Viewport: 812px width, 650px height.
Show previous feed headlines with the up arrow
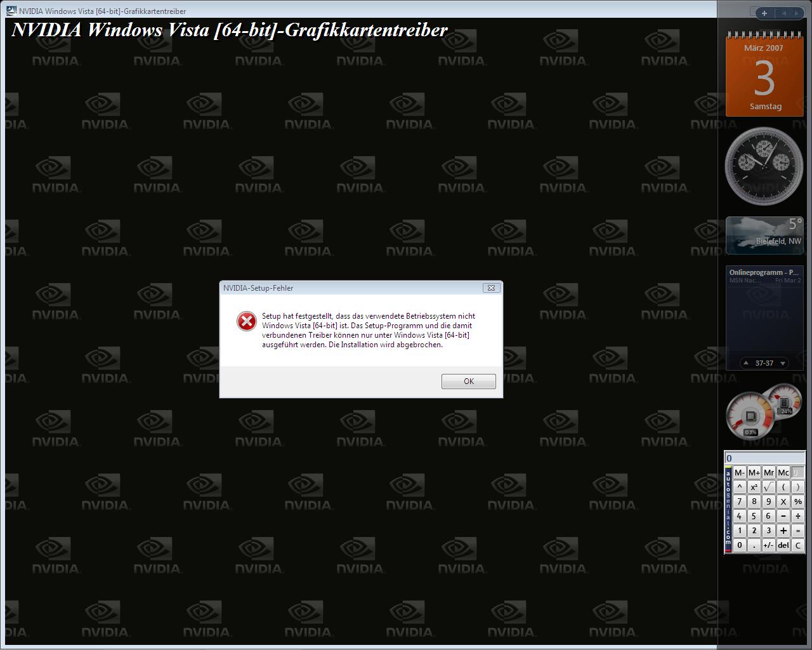(747, 363)
